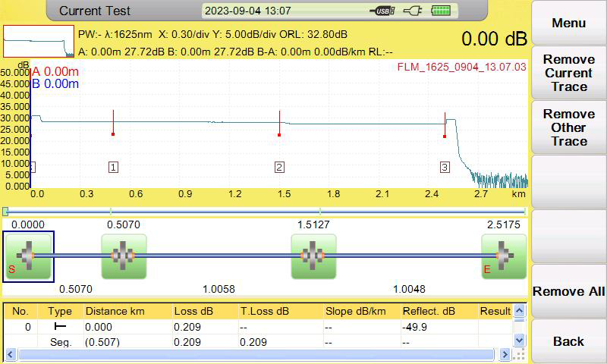The width and height of the screenshot is (607, 364).
Task: Click horizontal scrollbar right arrow
Action: point(505,354)
